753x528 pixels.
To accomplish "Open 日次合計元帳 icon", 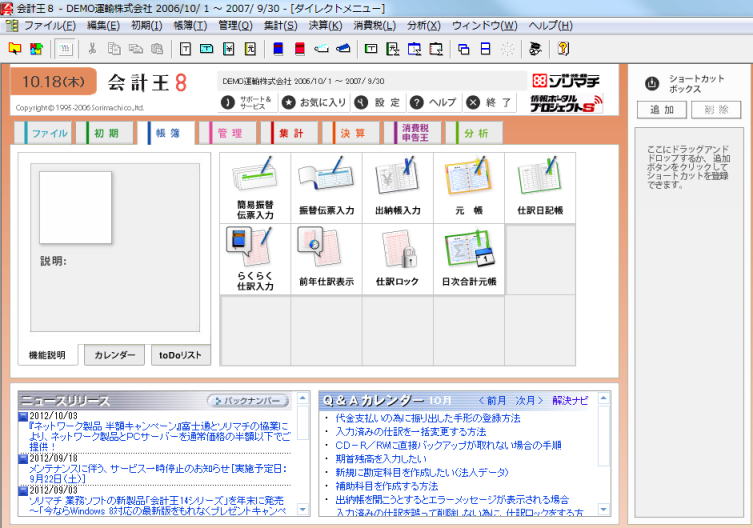I will 468,258.
